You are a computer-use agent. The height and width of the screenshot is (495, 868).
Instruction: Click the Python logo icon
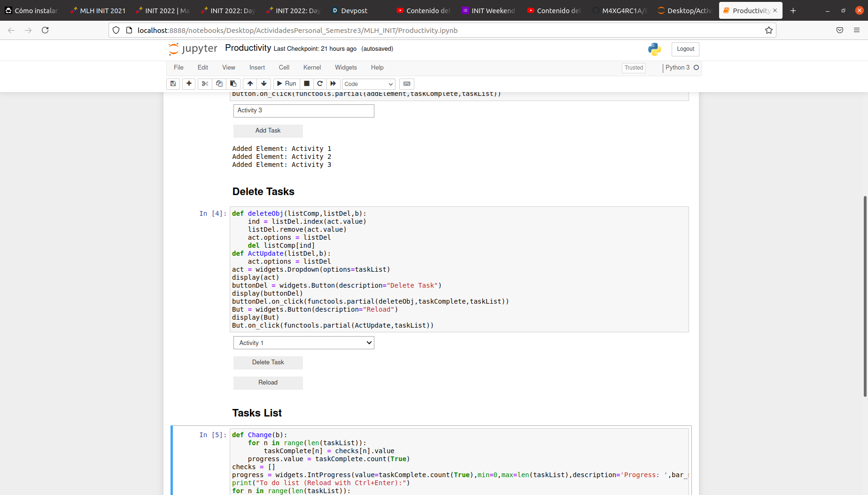(654, 49)
